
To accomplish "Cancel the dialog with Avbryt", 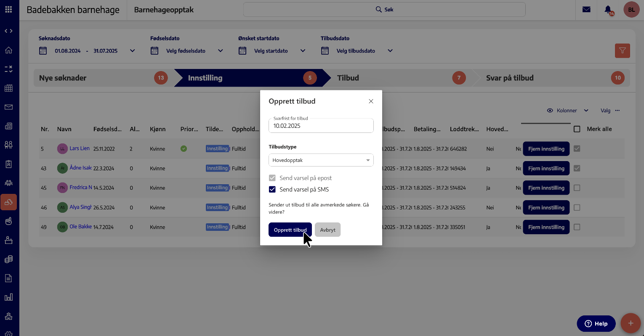I will [x=327, y=230].
